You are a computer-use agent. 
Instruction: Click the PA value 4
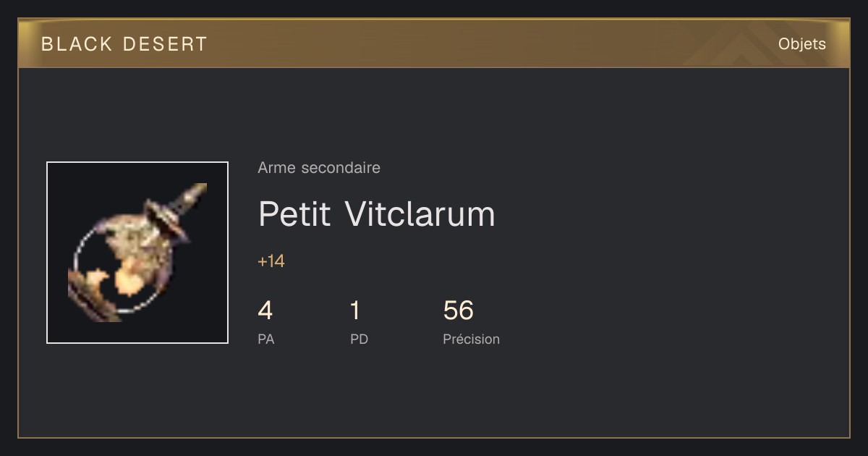click(x=265, y=311)
